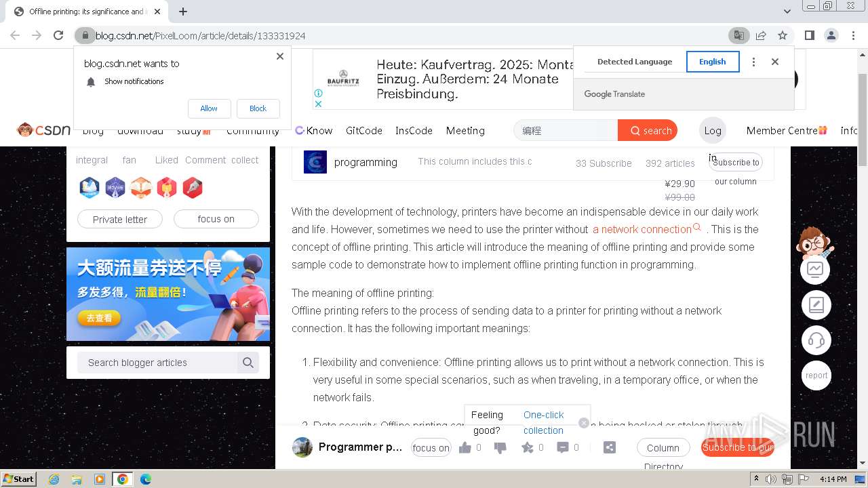Open translate options three-dot menu
868x488 pixels.
click(753, 62)
